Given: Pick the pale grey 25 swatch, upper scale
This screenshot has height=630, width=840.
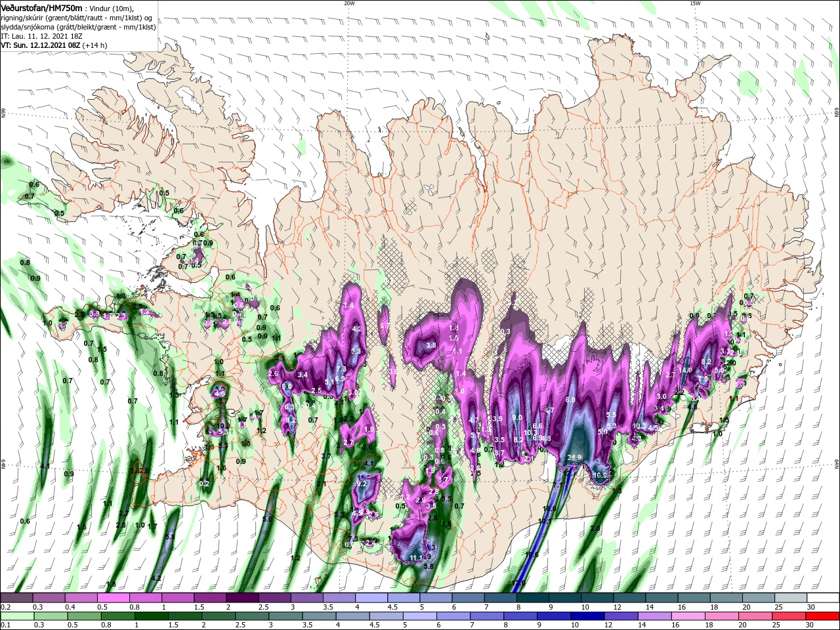Looking at the screenshot, I should (791, 598).
